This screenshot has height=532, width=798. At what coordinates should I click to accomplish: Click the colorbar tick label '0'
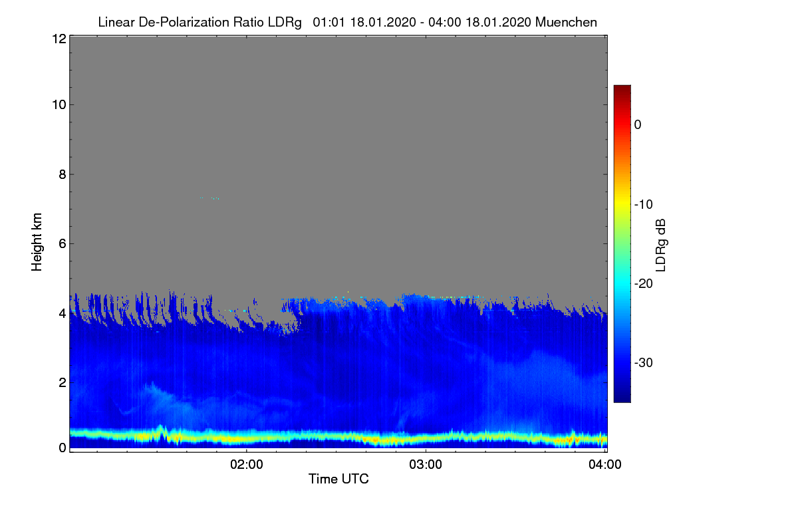(638, 124)
